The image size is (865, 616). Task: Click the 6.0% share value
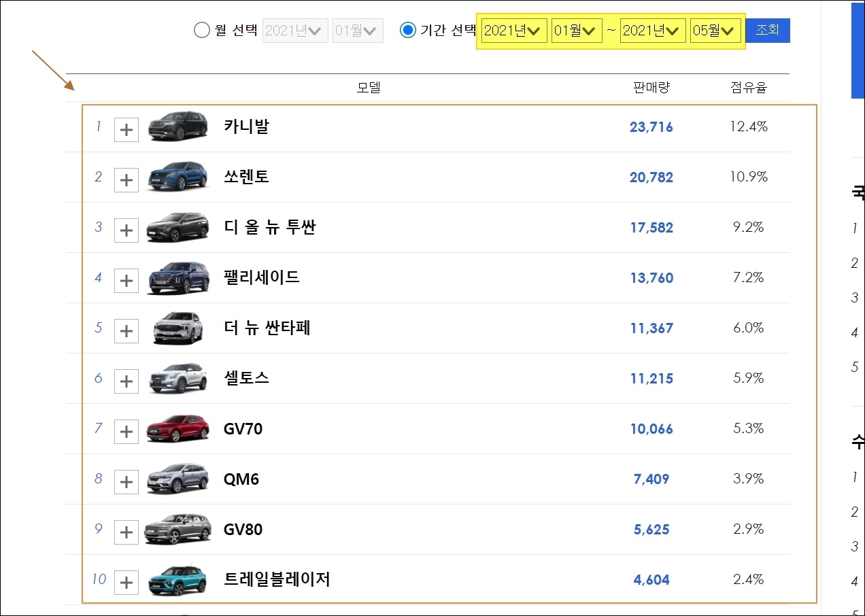click(x=749, y=328)
